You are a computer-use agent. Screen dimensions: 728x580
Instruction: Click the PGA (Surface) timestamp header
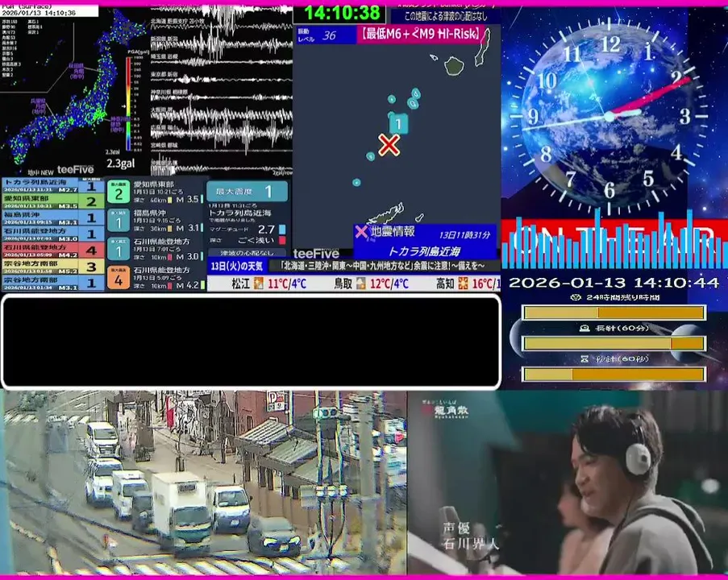click(x=49, y=10)
